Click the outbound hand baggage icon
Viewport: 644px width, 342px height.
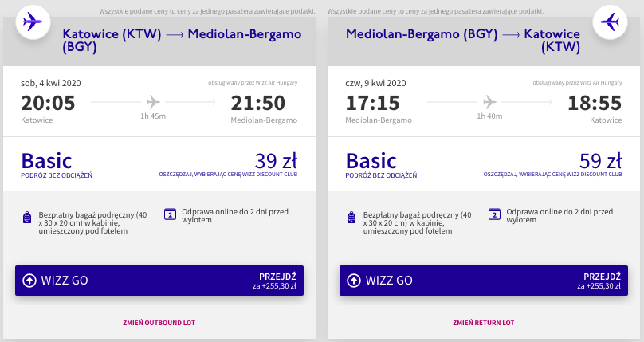point(28,217)
